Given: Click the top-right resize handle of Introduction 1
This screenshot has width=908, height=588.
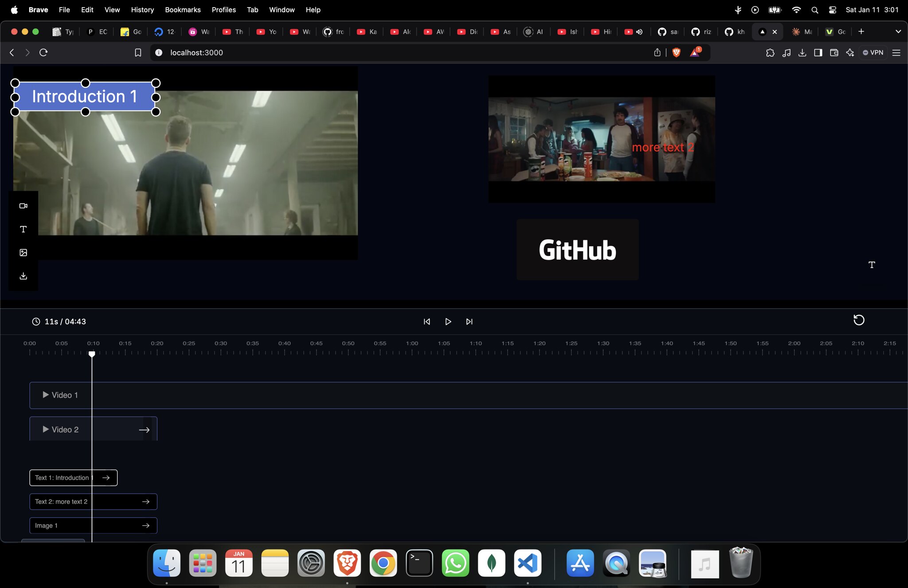Looking at the screenshot, I should pyautogui.click(x=156, y=83).
